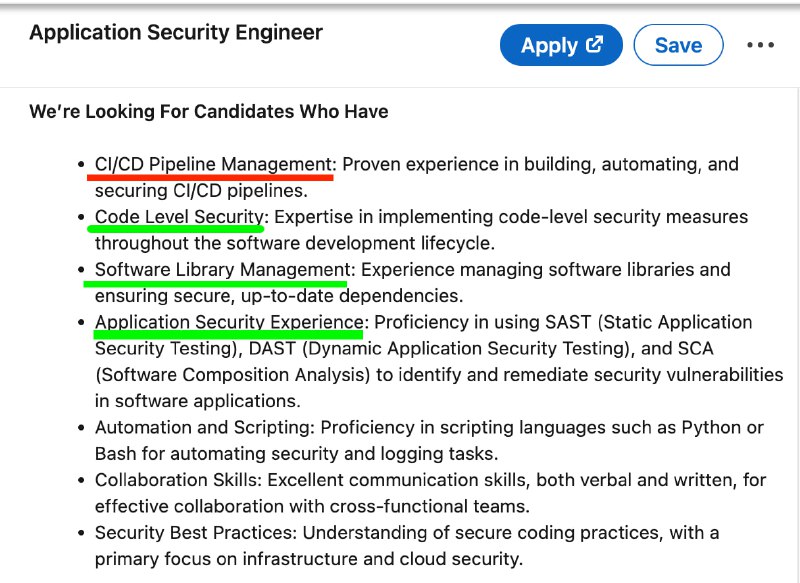
Task: Click the Automation and Scripting bullet text
Action: pos(205,427)
